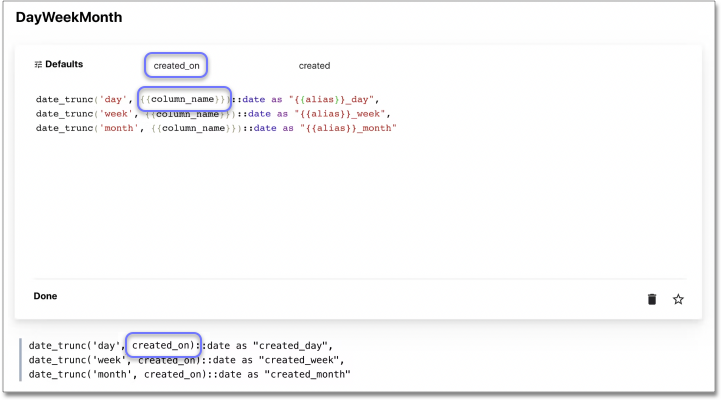Viewport: 722px width, 401px height.
Task: Click the "{{alias}}_day" string in the editor
Action: pos(332,99)
